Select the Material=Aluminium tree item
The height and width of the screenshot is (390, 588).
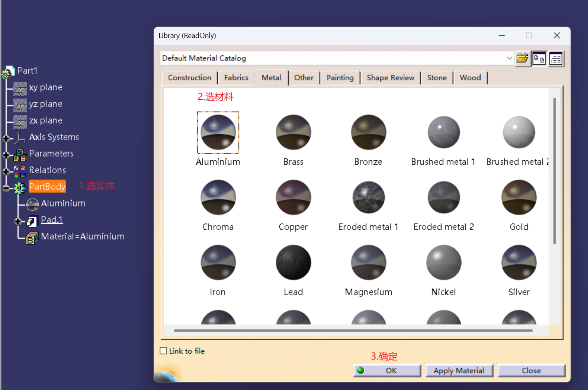[82, 236]
